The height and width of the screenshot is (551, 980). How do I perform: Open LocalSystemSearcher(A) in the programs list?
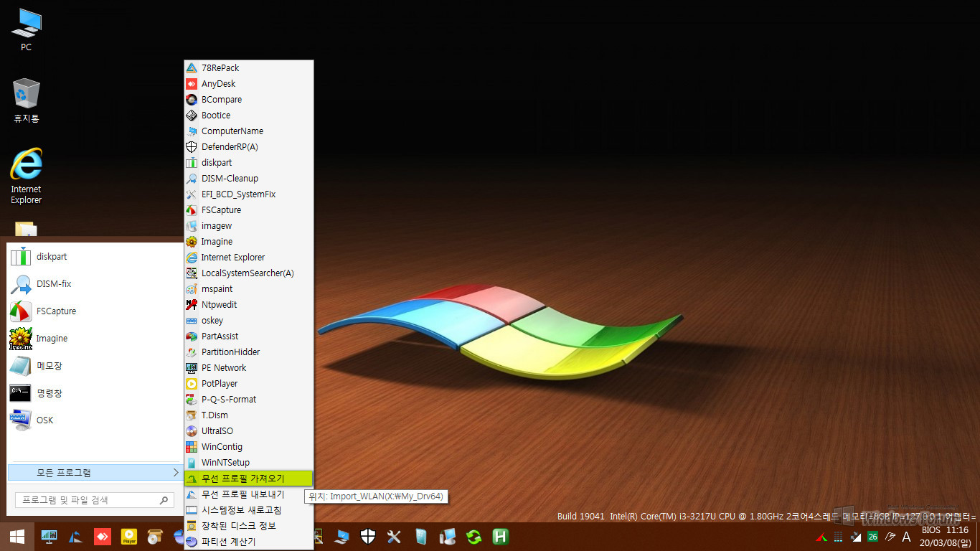249,273
